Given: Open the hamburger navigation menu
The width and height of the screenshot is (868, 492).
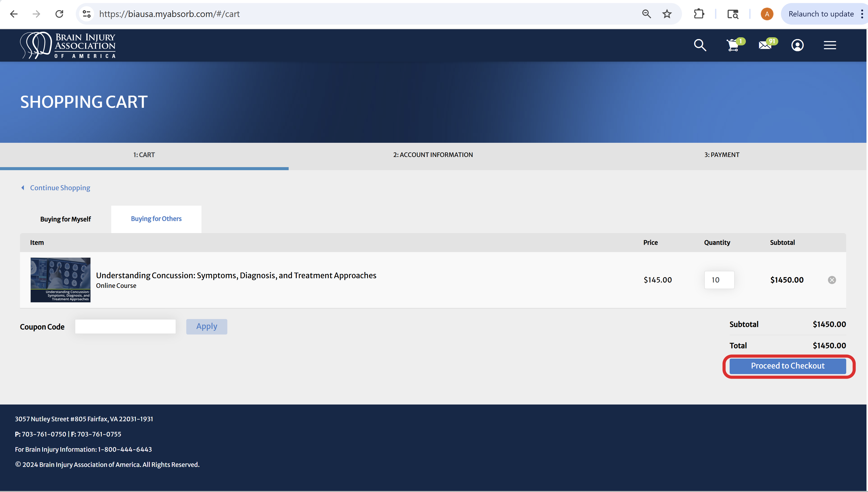Looking at the screenshot, I should point(830,45).
